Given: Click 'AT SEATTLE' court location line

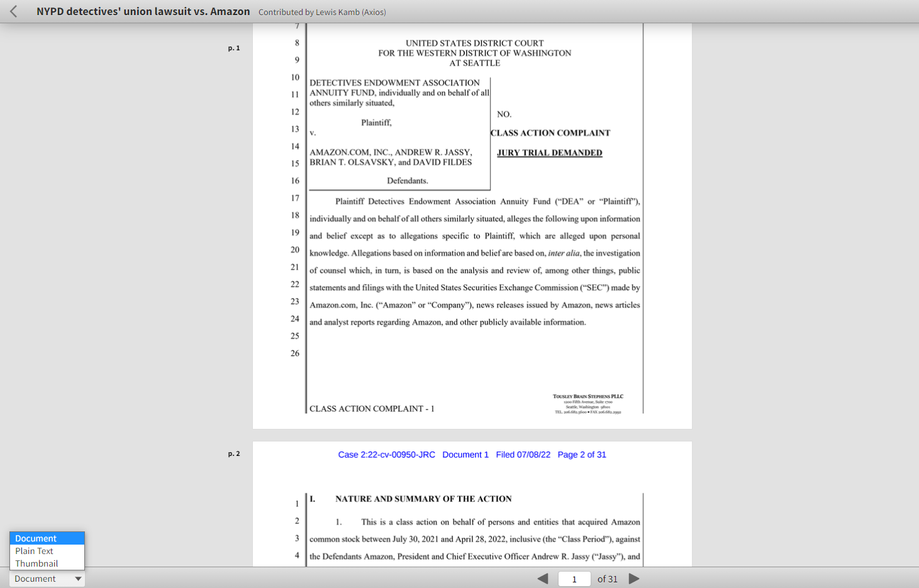Looking at the screenshot, I should click(475, 63).
